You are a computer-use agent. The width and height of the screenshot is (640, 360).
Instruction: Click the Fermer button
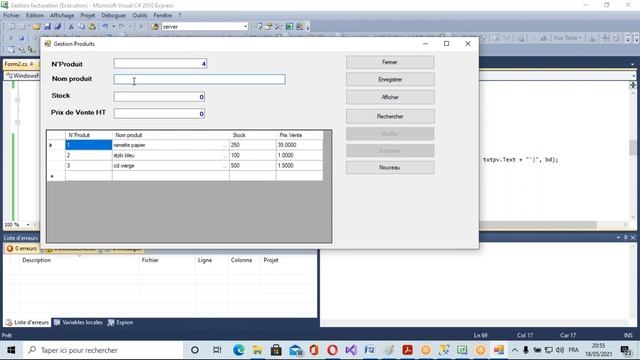[x=390, y=62]
